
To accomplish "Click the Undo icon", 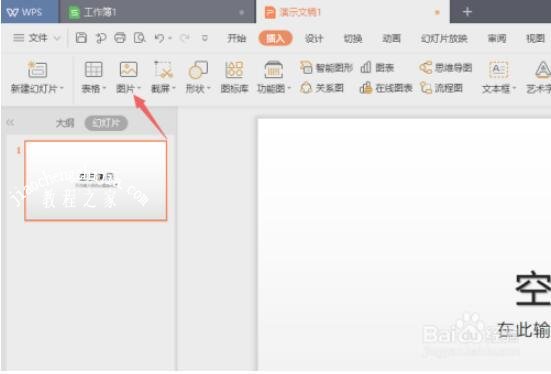I will coord(160,38).
